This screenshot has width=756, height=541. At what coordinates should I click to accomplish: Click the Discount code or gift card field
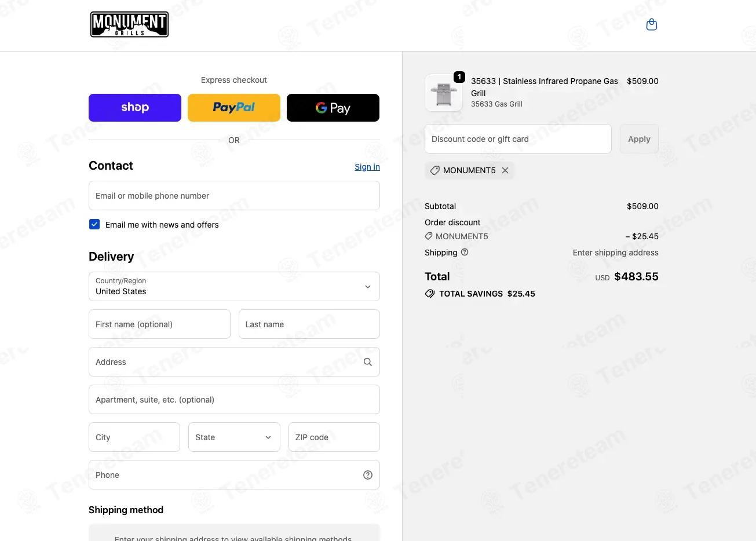(518, 139)
